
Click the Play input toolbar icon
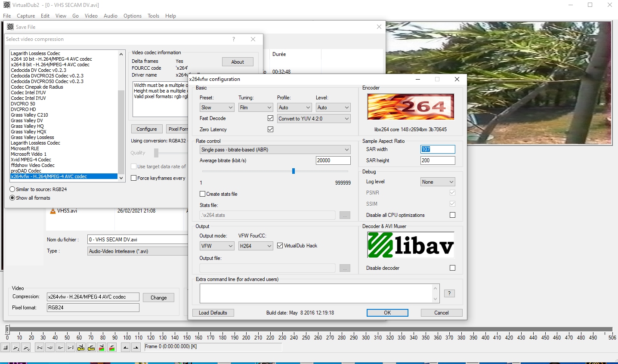(x=16, y=348)
